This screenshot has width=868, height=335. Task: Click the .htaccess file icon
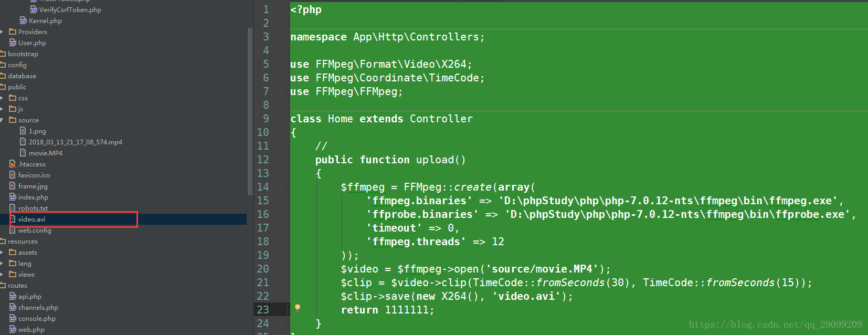(x=13, y=164)
